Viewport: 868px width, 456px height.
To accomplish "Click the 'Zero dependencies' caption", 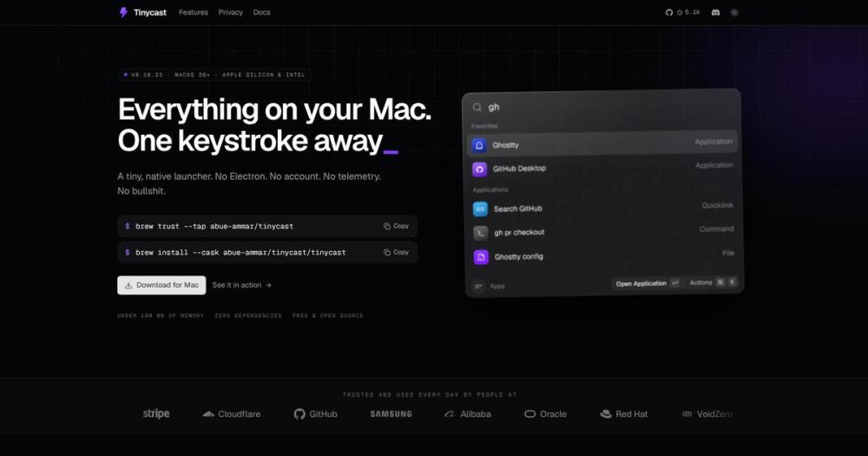I will (x=248, y=316).
